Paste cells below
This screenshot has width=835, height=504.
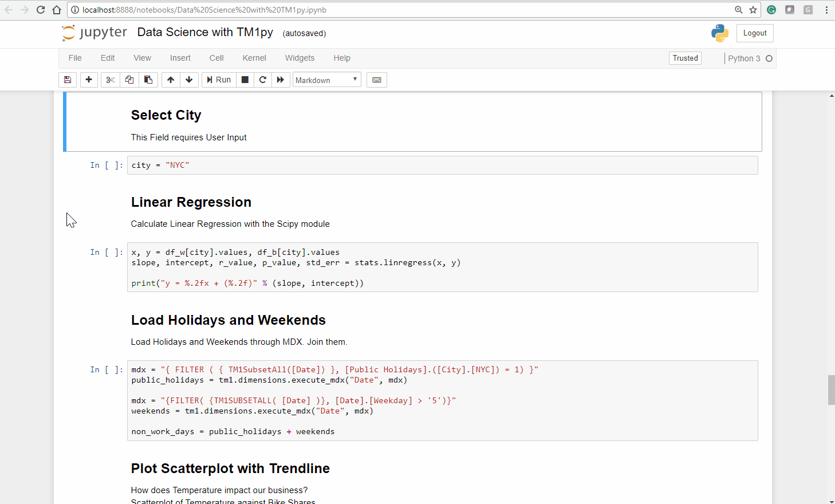click(x=148, y=80)
